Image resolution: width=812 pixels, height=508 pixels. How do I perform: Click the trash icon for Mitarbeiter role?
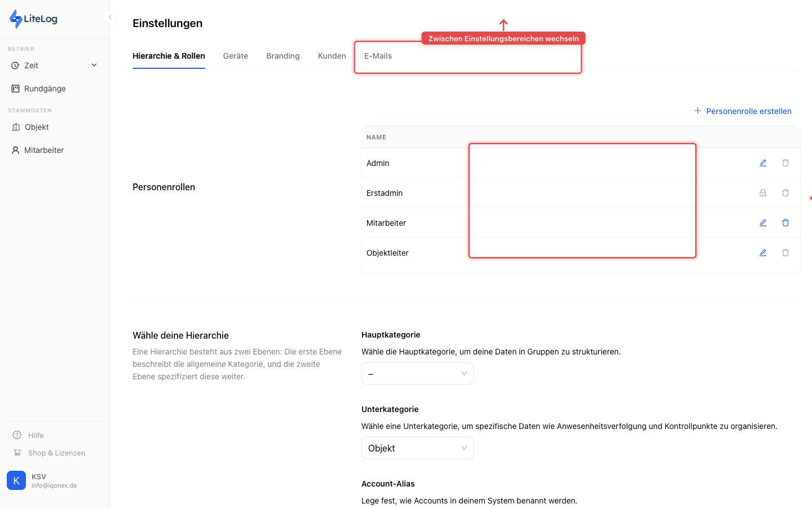(785, 223)
